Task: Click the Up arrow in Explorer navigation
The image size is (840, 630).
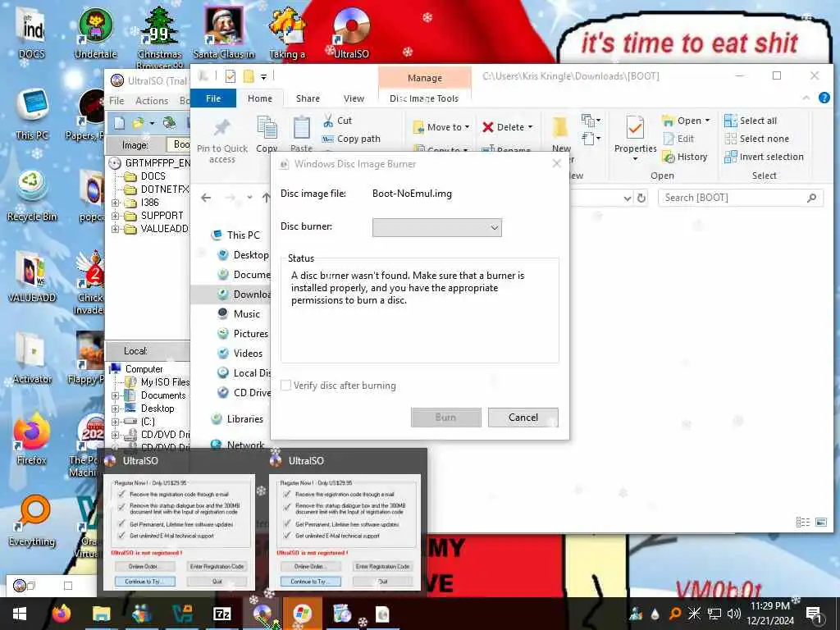Action: point(267,198)
